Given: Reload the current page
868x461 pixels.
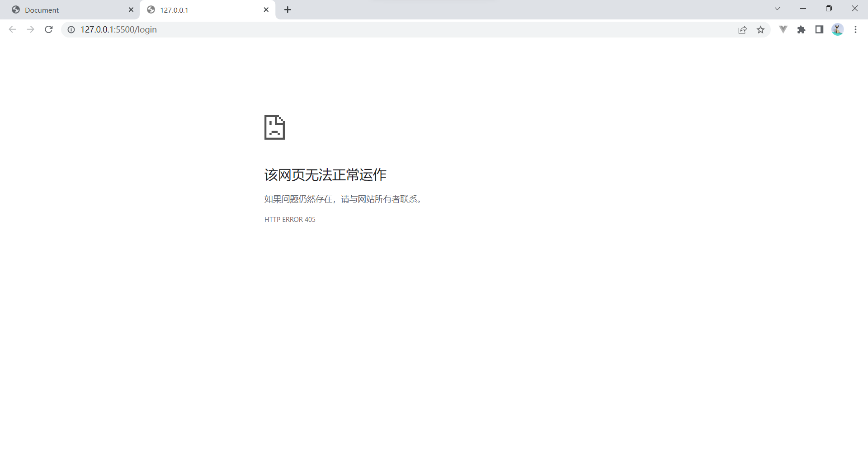Looking at the screenshot, I should tap(48, 29).
